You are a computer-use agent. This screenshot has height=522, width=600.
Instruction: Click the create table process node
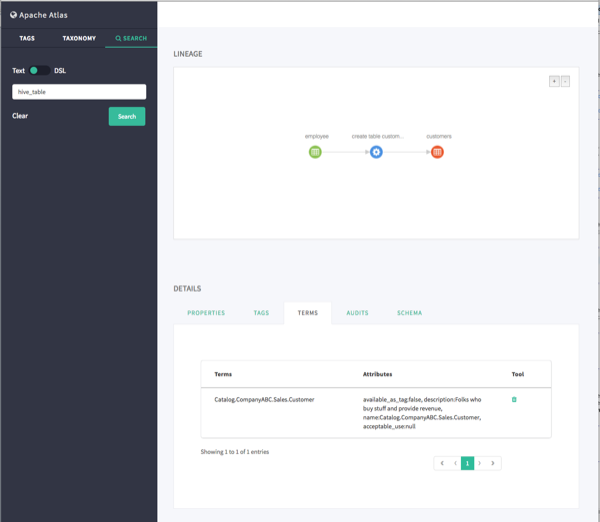376,152
